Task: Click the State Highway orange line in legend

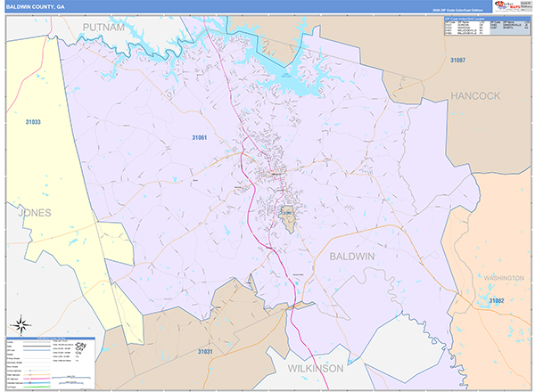Action: click(x=37, y=374)
